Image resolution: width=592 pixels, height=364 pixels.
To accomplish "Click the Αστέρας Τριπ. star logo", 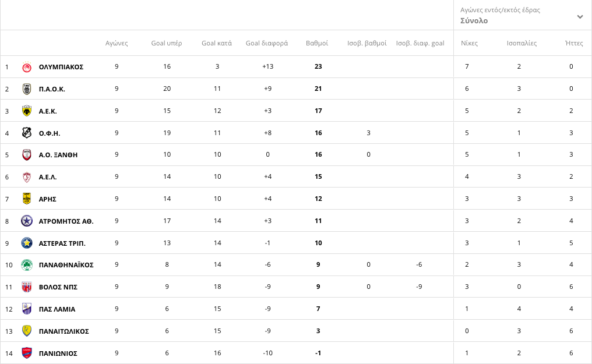I will 26,243.
